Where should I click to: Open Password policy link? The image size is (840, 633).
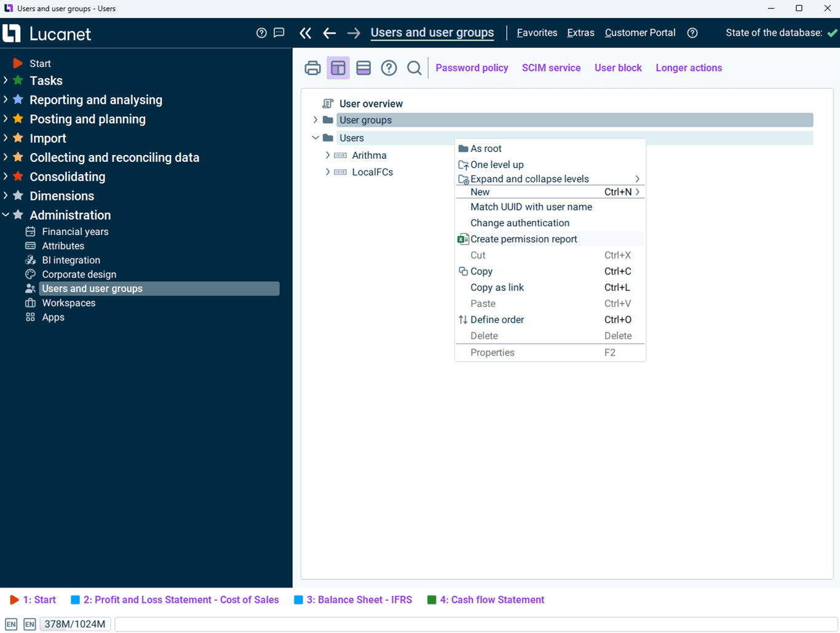click(x=472, y=68)
